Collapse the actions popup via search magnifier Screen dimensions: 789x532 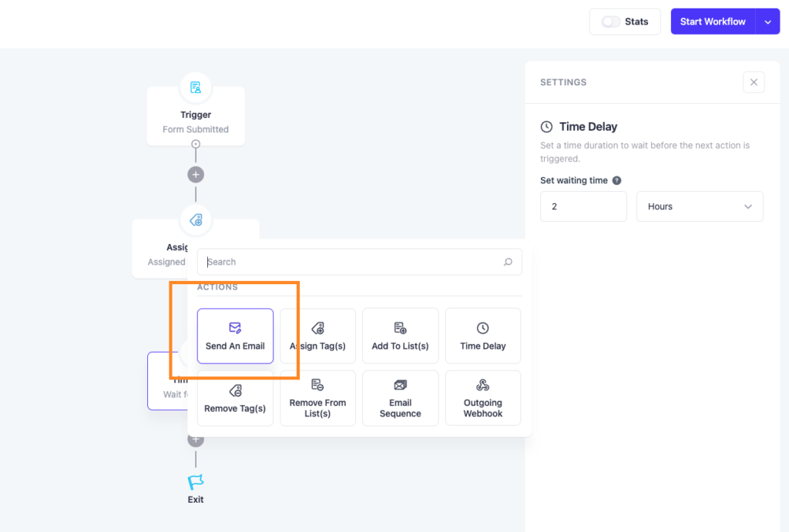click(x=509, y=262)
